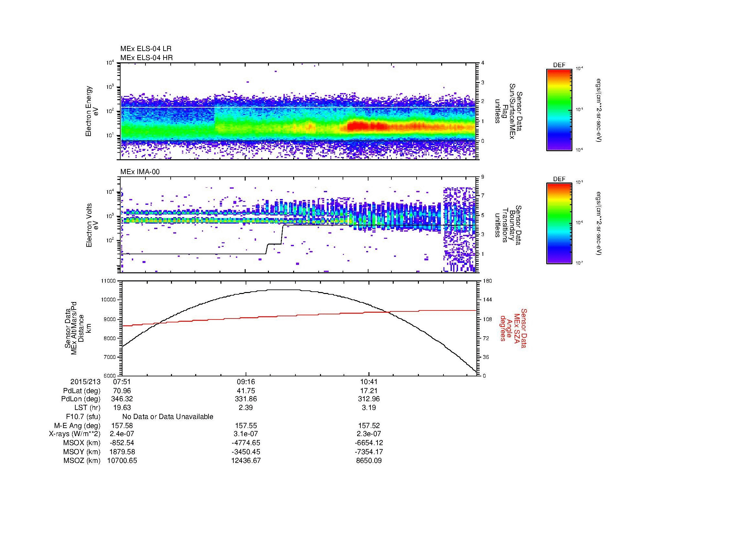Viewport: 756px width, 534px height.
Task: Click the M-E Ang value '157.52'
Action: [369, 426]
